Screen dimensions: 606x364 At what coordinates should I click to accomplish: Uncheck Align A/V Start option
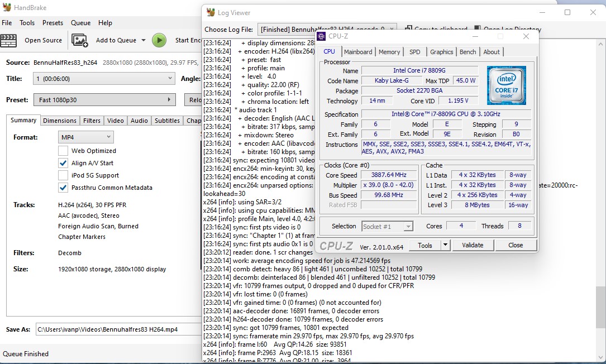pos(63,163)
